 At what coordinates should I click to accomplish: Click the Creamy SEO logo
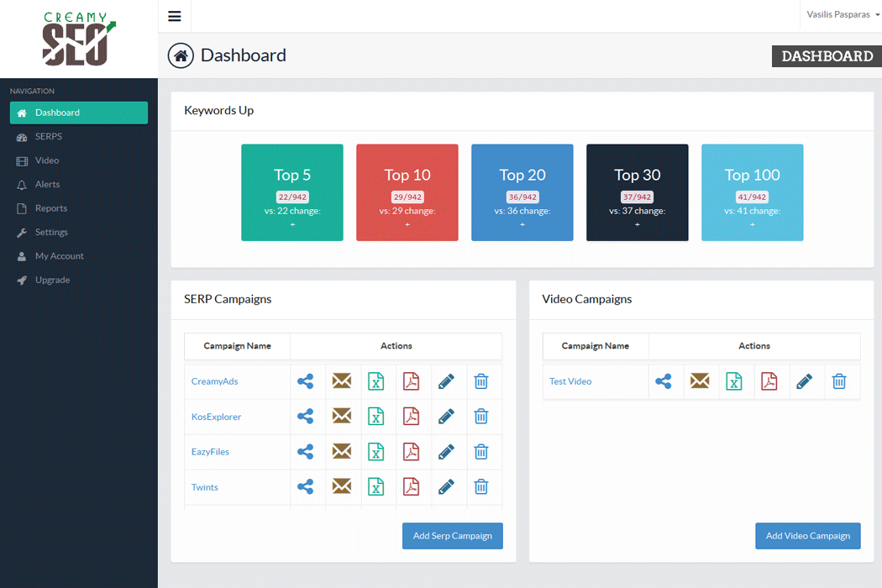click(79, 39)
